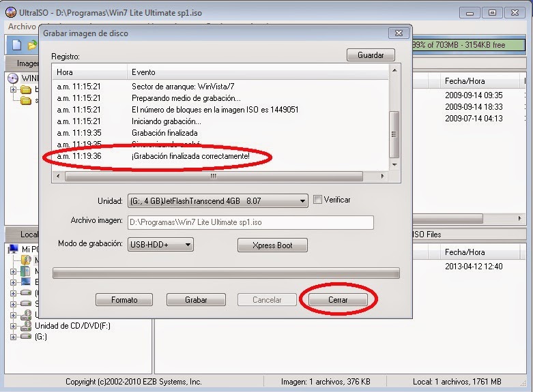The image size is (533, 392).
Task: Click the 703MB capacity usage bar
Action: 468,45
